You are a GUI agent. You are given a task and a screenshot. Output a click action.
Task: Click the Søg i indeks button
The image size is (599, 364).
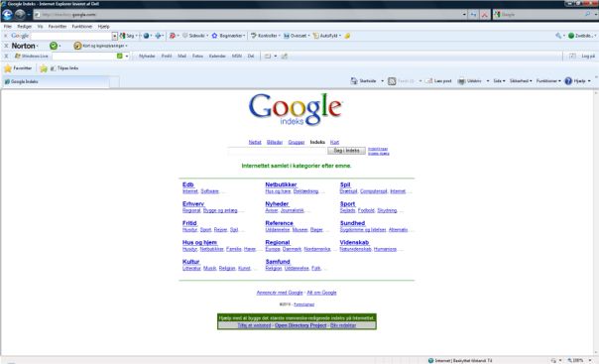click(x=346, y=151)
